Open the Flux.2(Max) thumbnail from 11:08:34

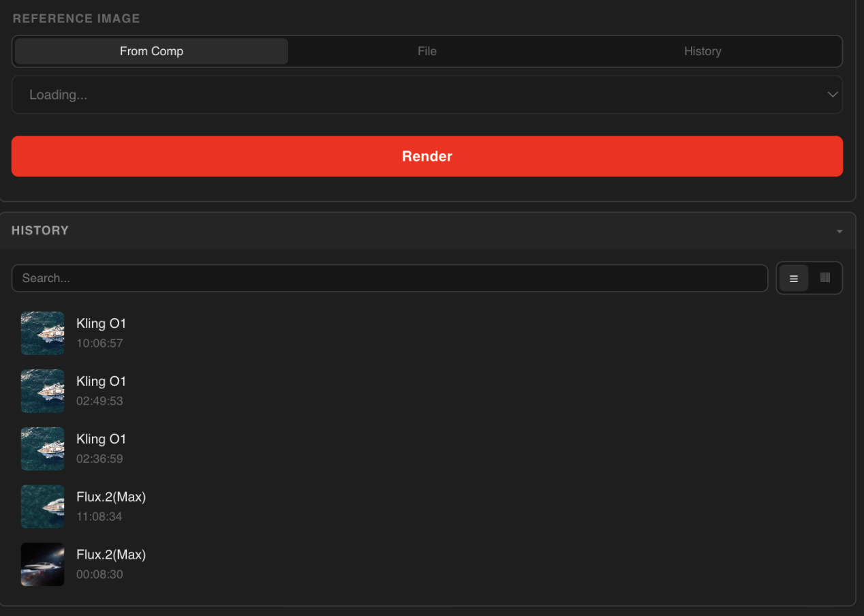pos(42,507)
